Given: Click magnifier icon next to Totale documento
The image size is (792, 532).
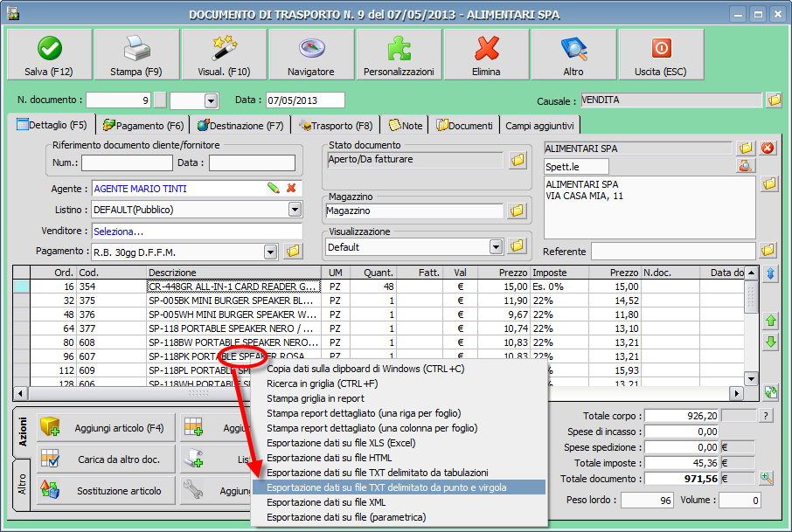Looking at the screenshot, I should click(x=767, y=478).
